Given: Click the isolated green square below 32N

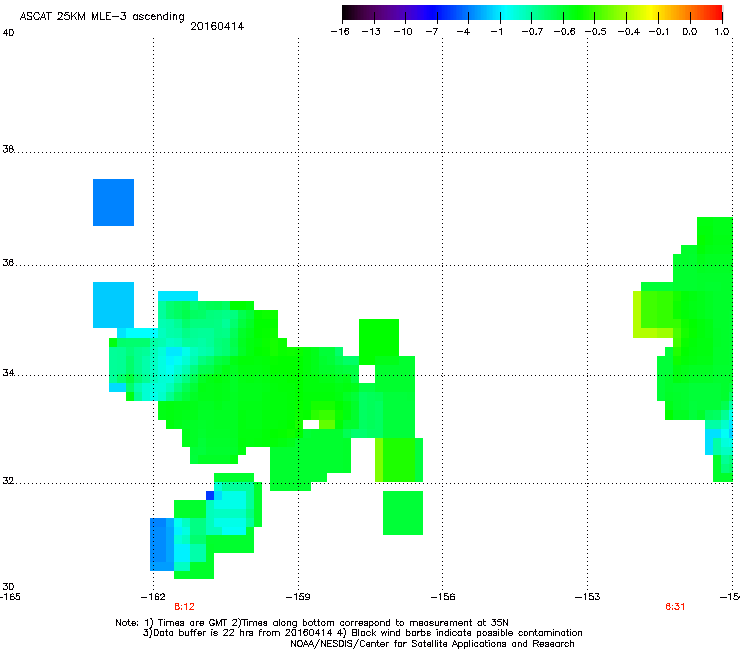Looking at the screenshot, I should (403, 513).
